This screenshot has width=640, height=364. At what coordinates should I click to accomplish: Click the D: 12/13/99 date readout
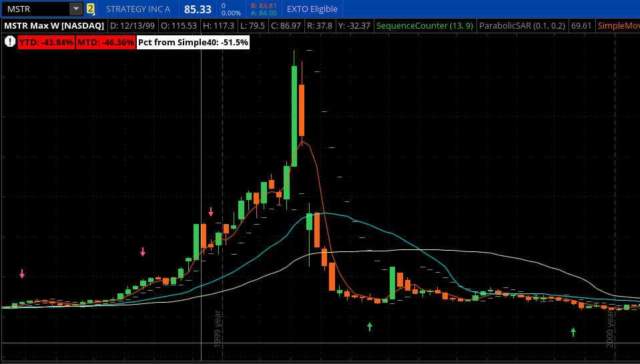(x=133, y=26)
